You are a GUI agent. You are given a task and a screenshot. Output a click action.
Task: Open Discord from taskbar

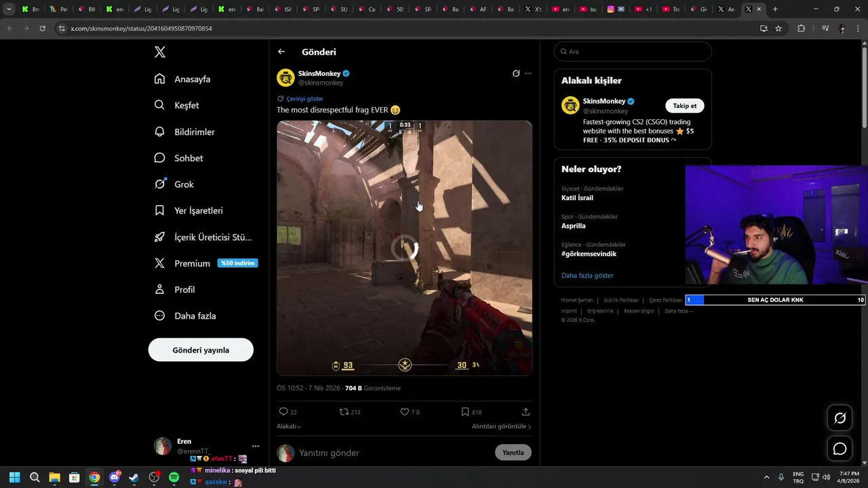click(x=114, y=477)
